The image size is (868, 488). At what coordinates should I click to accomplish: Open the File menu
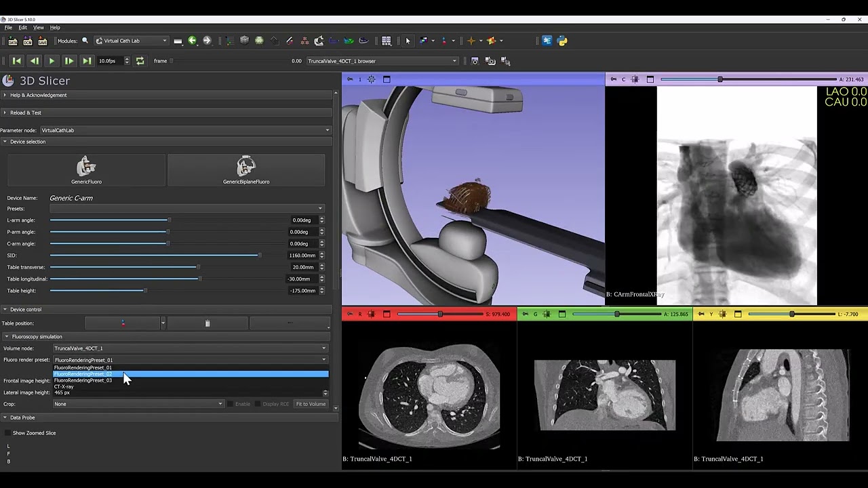[x=8, y=28]
